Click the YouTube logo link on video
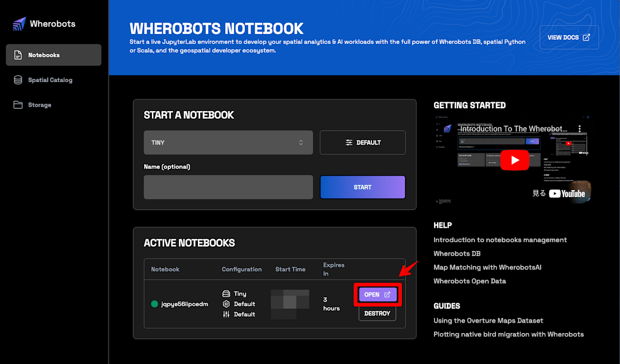This screenshot has width=620, height=364. [x=567, y=194]
